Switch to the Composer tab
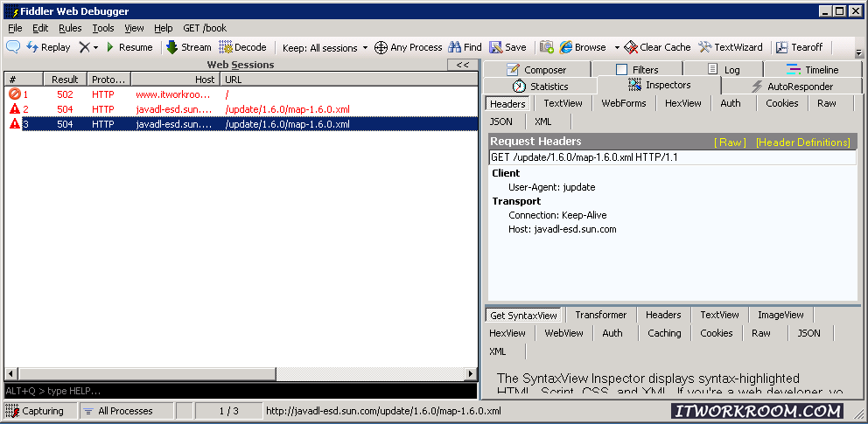868x424 pixels. coord(536,70)
